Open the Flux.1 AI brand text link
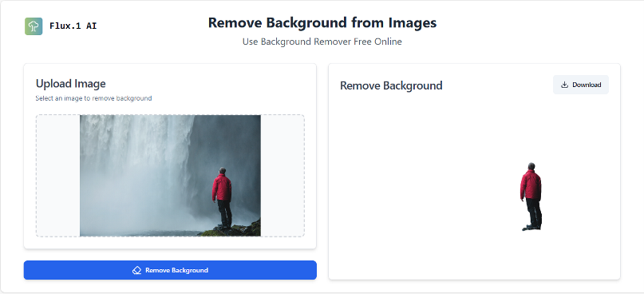Viewport: 644px width, 294px height. (73, 26)
